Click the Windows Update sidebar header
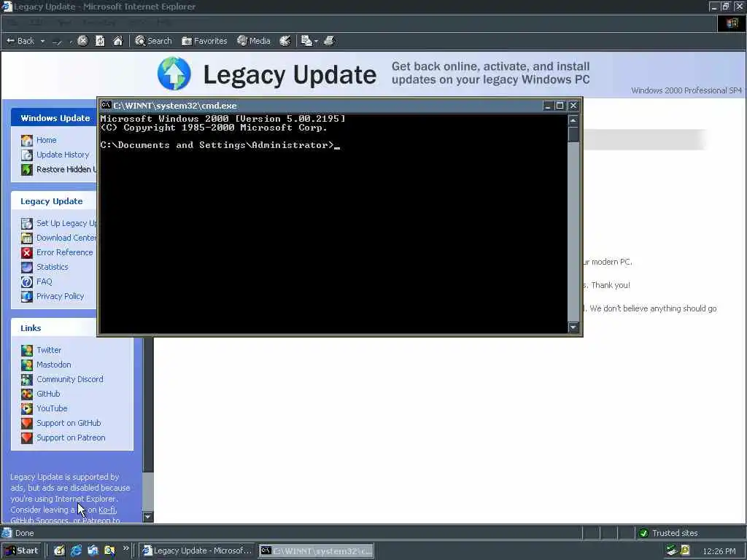This screenshot has height=560, width=747. point(54,117)
